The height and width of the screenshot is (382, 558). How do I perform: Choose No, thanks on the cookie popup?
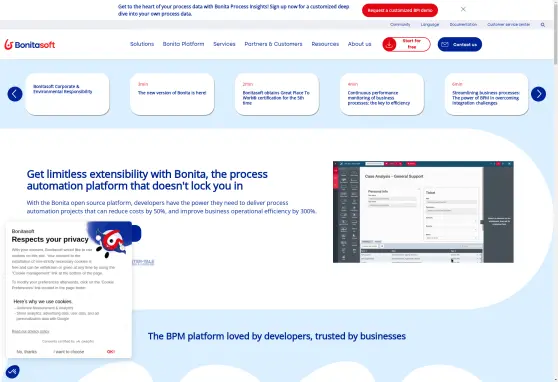pos(27,352)
